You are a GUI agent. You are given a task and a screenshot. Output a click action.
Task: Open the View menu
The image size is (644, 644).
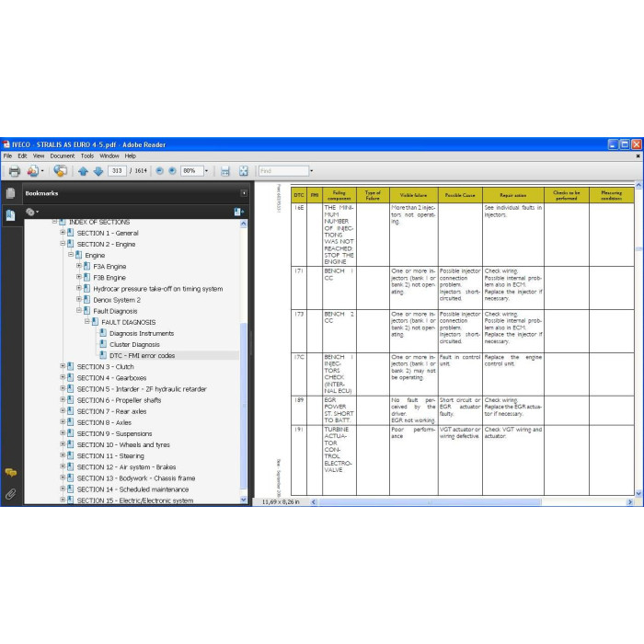tap(39, 156)
